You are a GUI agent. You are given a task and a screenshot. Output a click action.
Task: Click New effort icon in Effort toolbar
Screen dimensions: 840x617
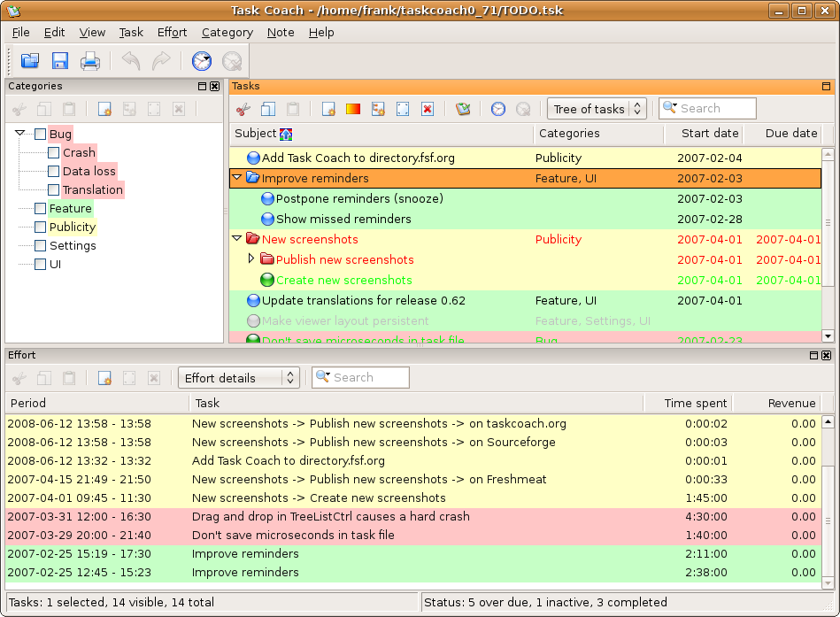click(104, 378)
